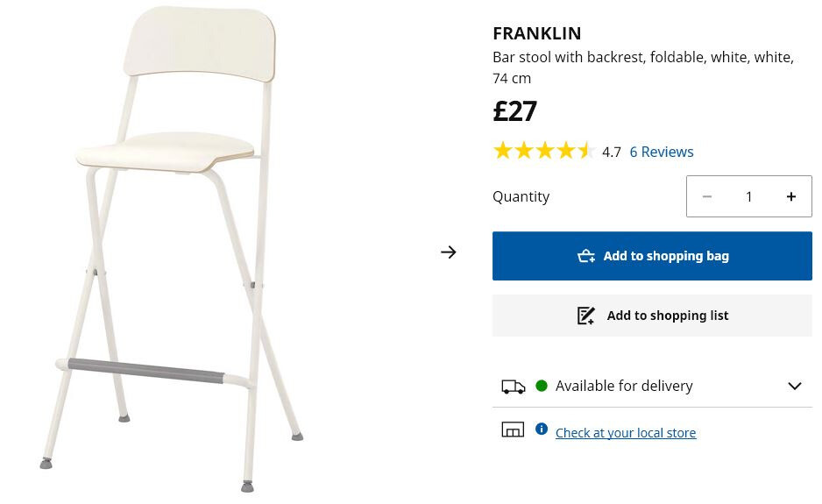
Task: Click the delivery truck icon
Action: 514,387
